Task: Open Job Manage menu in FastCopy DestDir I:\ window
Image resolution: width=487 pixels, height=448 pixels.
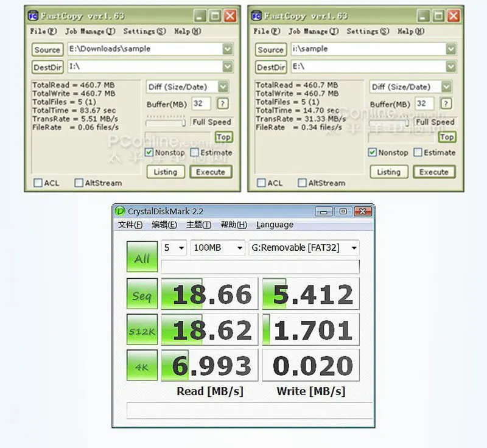Action: (x=90, y=31)
